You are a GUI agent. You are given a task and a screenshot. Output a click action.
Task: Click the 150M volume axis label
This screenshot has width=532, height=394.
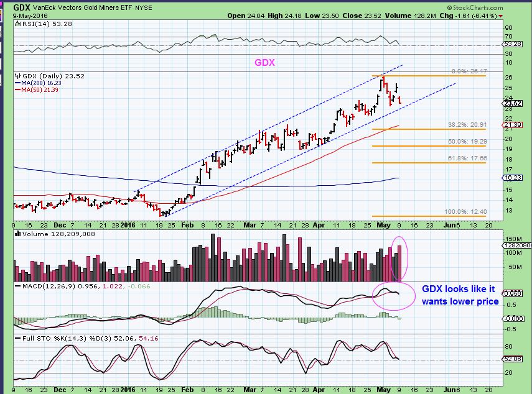tap(515, 239)
